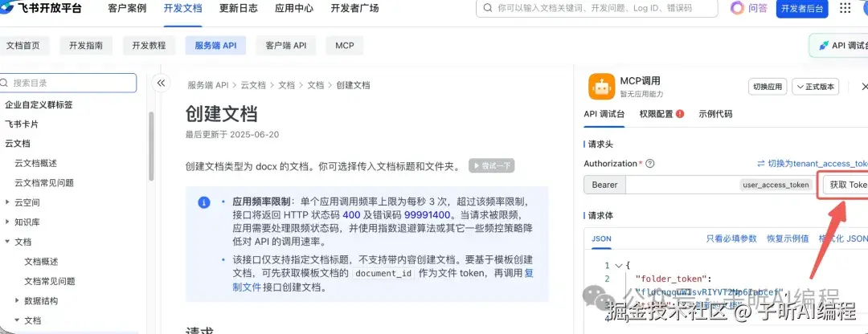
Task: Switch to the 权限配置 tab
Action: pos(656,114)
